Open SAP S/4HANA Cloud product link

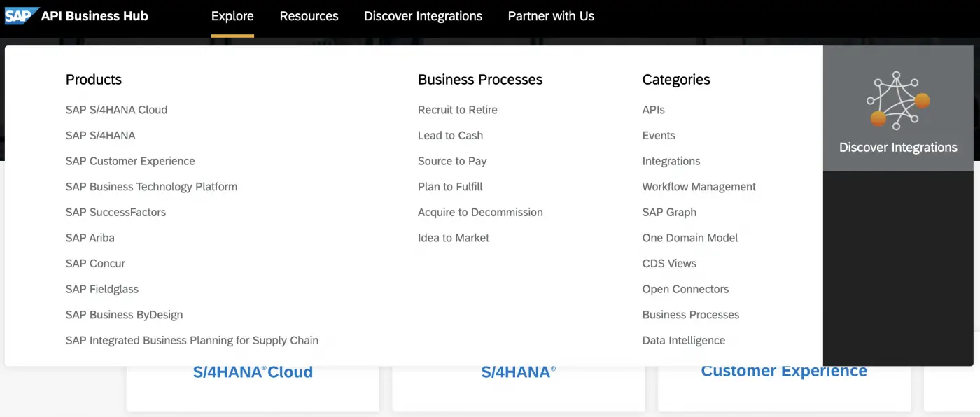tap(116, 110)
